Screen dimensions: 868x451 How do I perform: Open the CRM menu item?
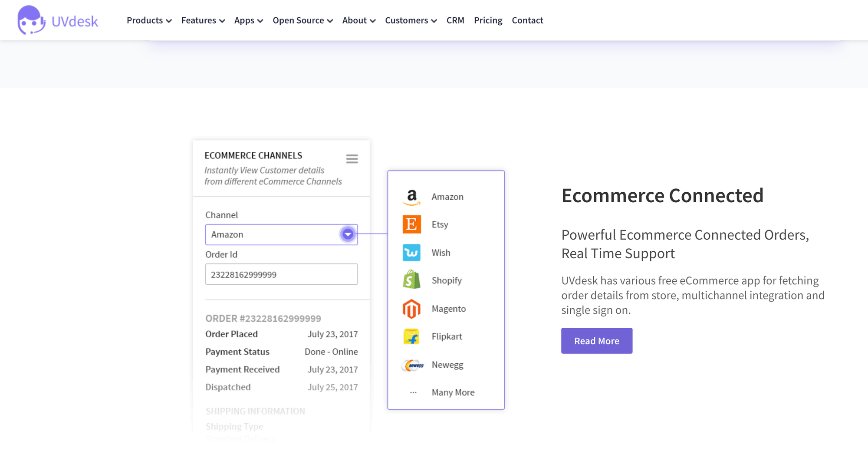pyautogui.click(x=455, y=20)
